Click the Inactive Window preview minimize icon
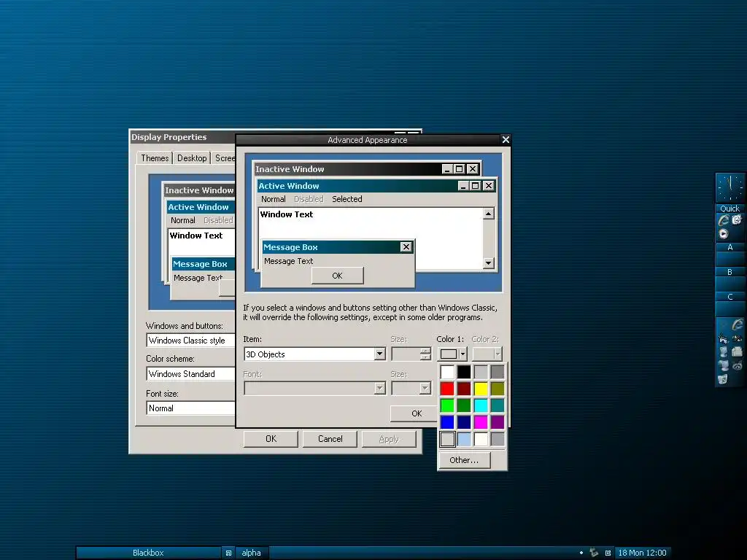747x560 pixels. click(x=447, y=169)
